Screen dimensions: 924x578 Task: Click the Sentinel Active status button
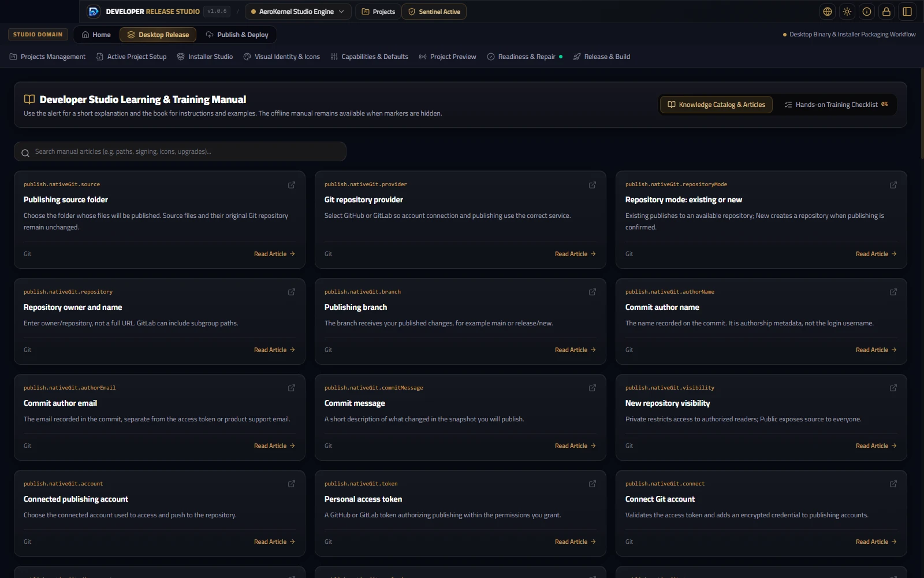[434, 12]
